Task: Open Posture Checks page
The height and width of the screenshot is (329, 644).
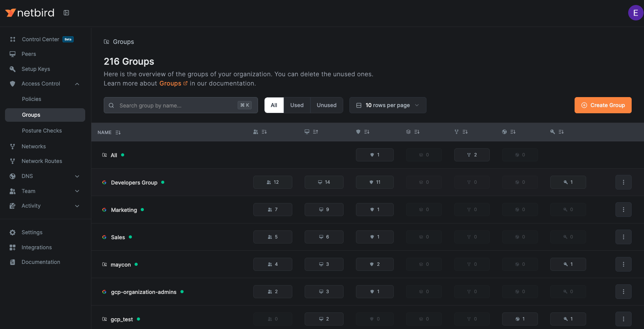Action: click(42, 131)
